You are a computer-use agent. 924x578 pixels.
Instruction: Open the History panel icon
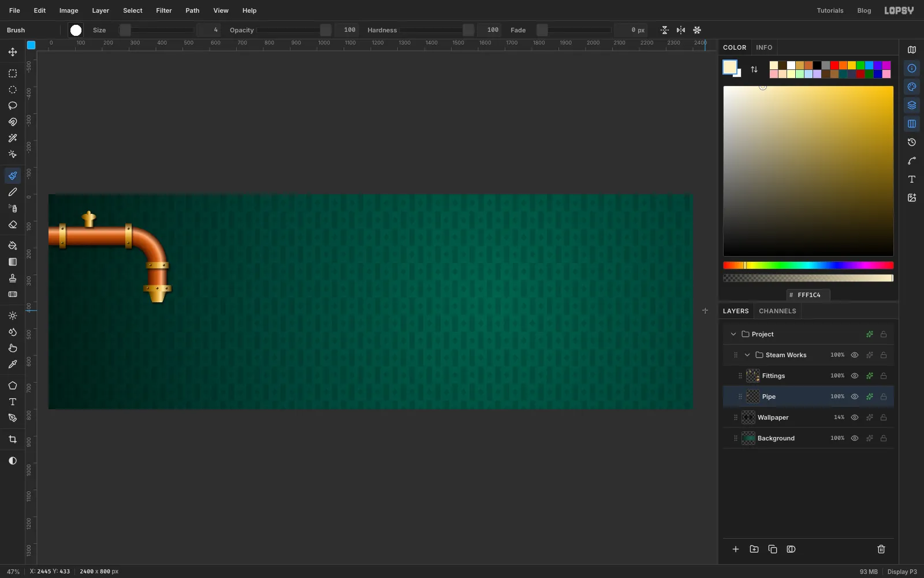click(912, 142)
